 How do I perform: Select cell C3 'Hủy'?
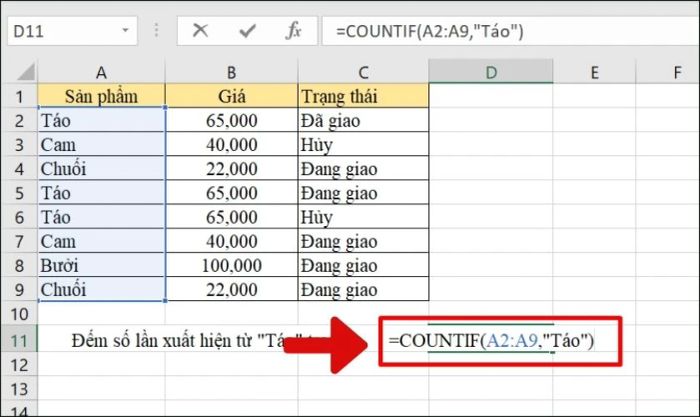[x=363, y=144]
